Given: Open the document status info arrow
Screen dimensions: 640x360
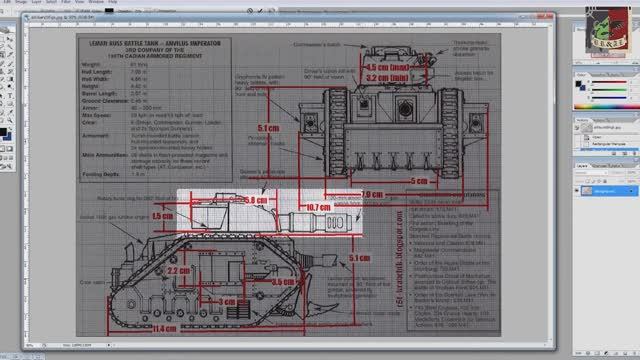Looking at the screenshot, I should click(109, 345).
